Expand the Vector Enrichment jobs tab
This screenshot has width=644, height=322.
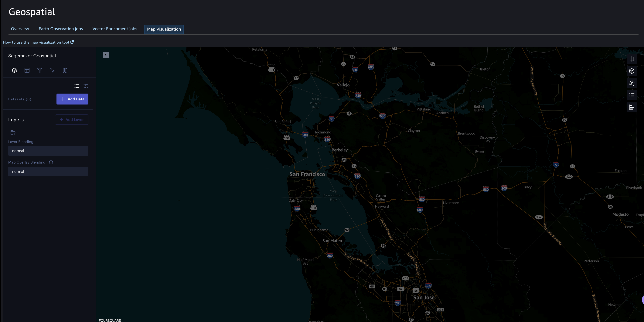click(115, 29)
